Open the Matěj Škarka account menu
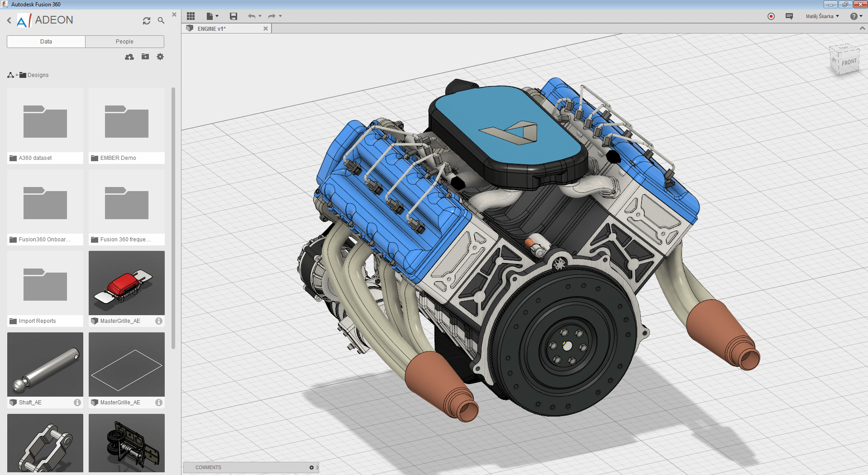Screen dimensions: 868x475 coord(822,16)
